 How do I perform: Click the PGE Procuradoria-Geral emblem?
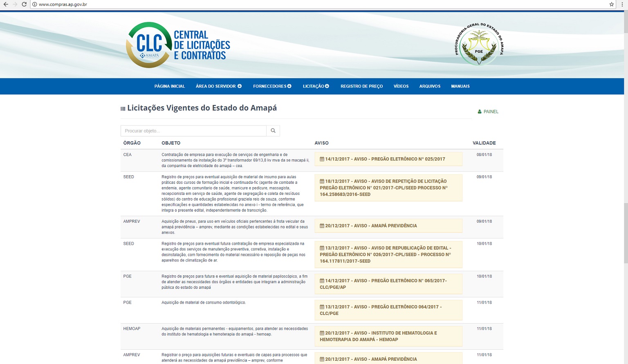(x=479, y=44)
